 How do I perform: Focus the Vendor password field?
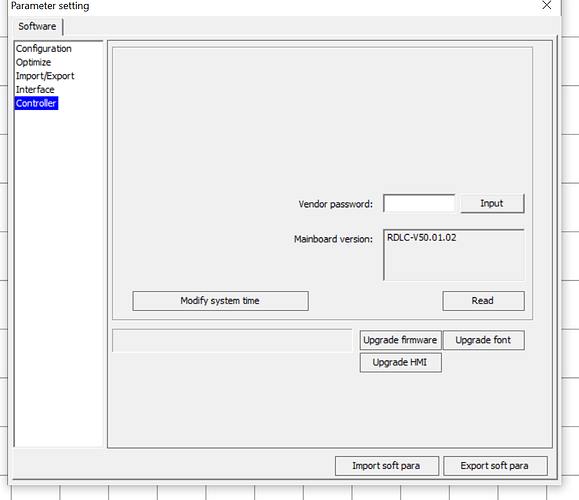pos(419,203)
